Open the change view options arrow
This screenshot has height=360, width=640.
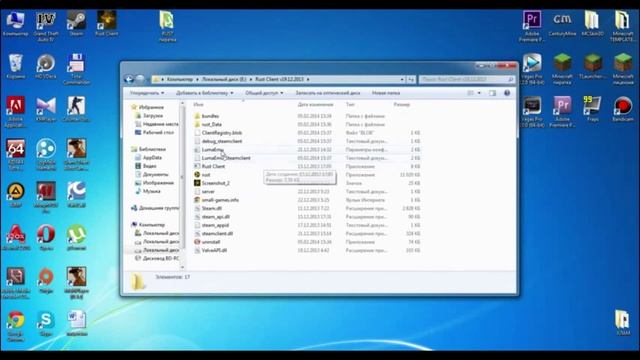point(479,93)
